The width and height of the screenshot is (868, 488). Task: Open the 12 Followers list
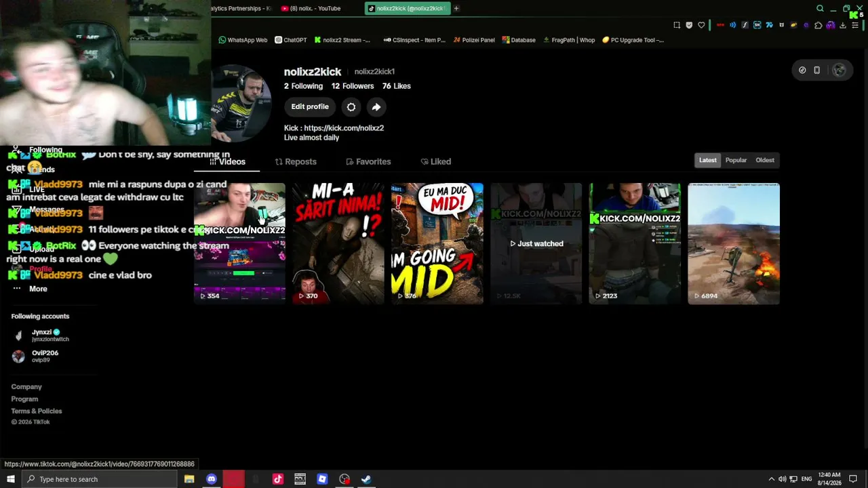point(353,86)
